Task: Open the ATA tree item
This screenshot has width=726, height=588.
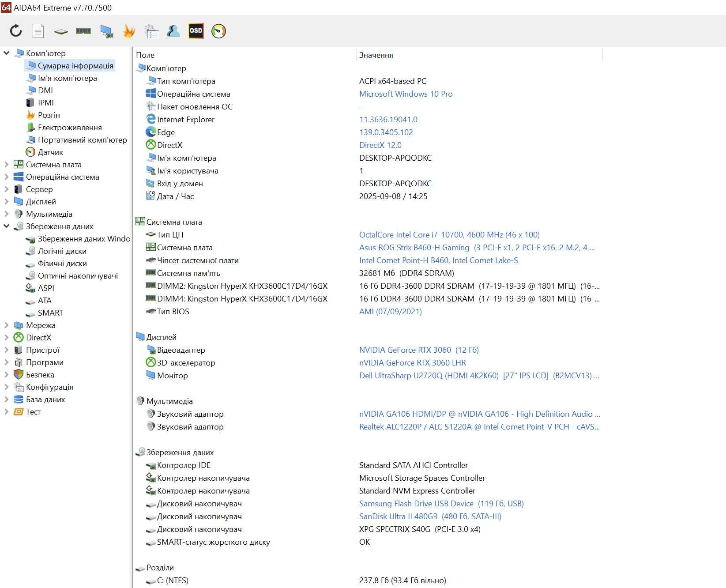Action: coord(45,300)
